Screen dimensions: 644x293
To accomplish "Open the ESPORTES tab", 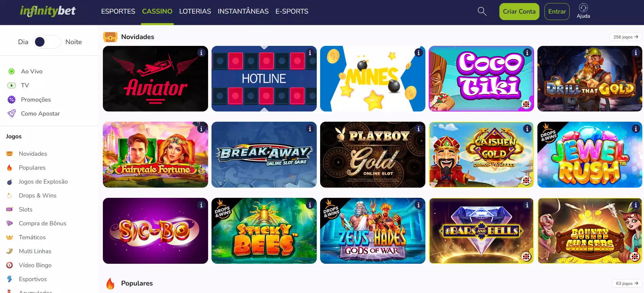I will click(118, 12).
